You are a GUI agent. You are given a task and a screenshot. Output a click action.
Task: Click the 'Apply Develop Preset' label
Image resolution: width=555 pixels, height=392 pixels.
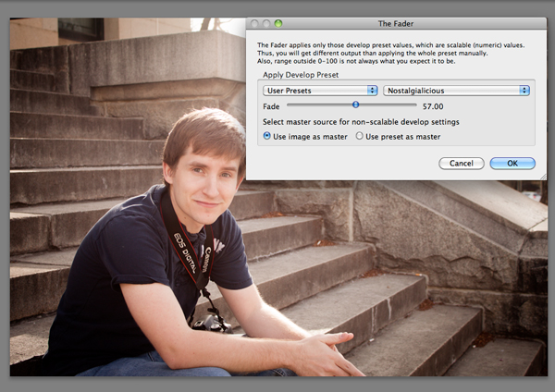(301, 75)
